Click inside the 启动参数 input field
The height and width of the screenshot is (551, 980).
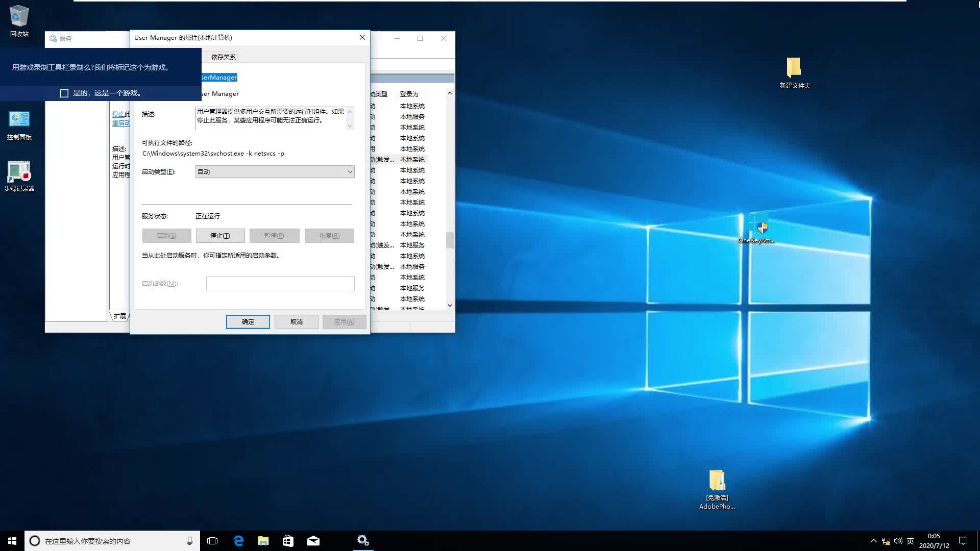point(280,283)
